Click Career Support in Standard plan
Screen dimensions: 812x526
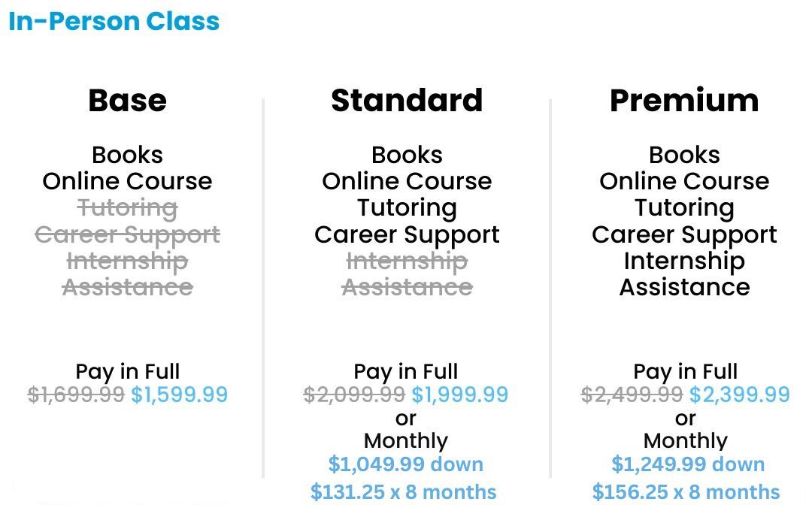pos(407,234)
